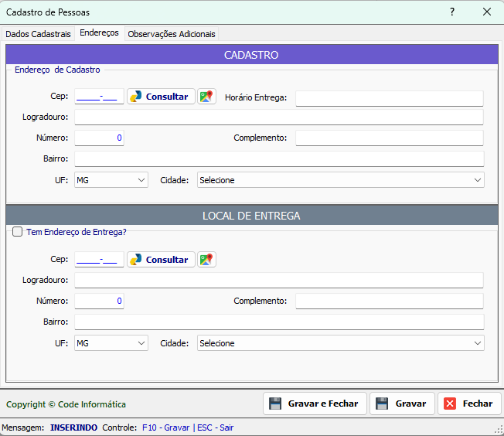The image size is (504, 436).
Task: Click the CADASTRO section header
Action: point(252,55)
